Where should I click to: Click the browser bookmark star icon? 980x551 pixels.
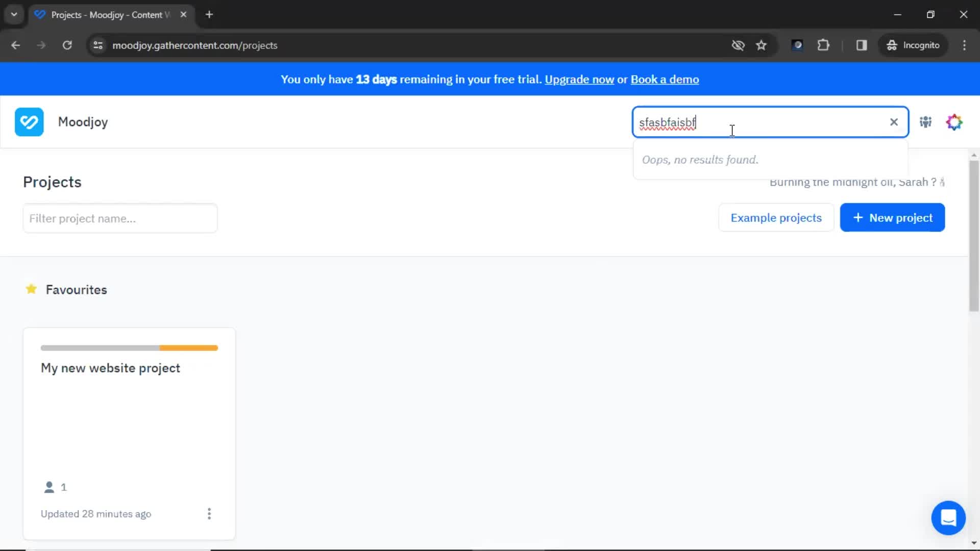tap(761, 45)
